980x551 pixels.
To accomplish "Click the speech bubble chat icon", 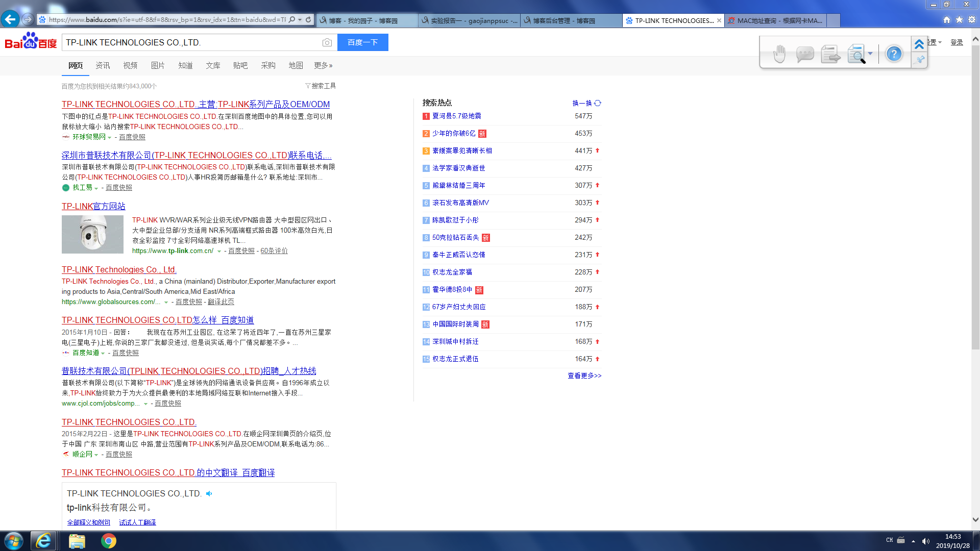I will [x=804, y=54].
